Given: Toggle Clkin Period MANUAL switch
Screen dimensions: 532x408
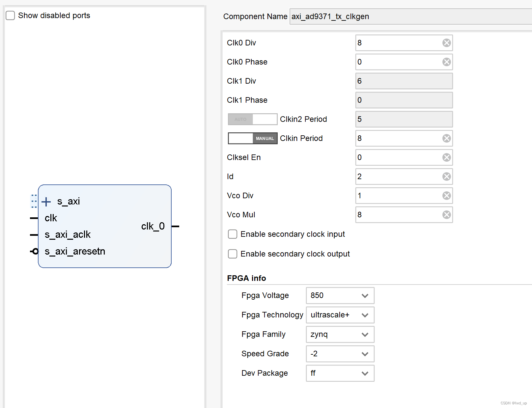Looking at the screenshot, I should pos(253,138).
